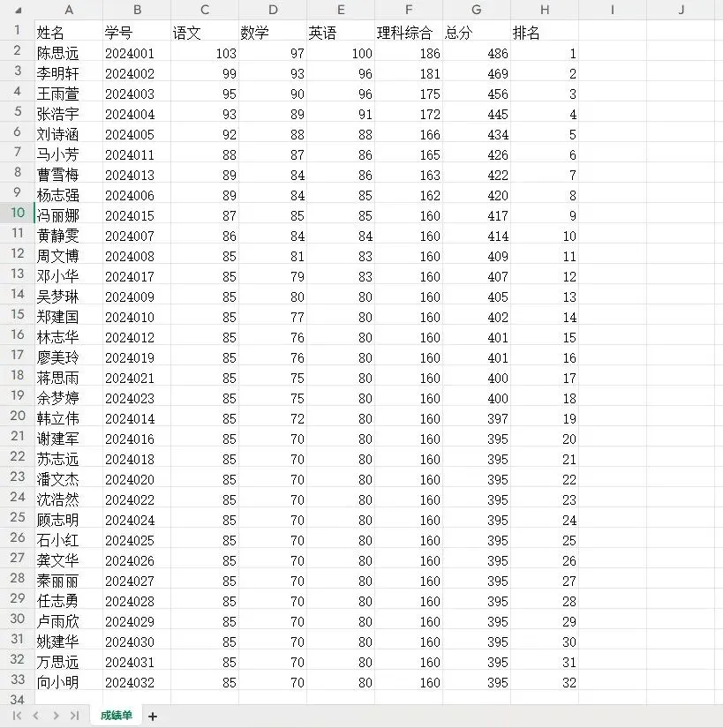Viewport: 723px width, 728px height.
Task: Select student ID cell 2024019
Action: pyautogui.click(x=137, y=357)
